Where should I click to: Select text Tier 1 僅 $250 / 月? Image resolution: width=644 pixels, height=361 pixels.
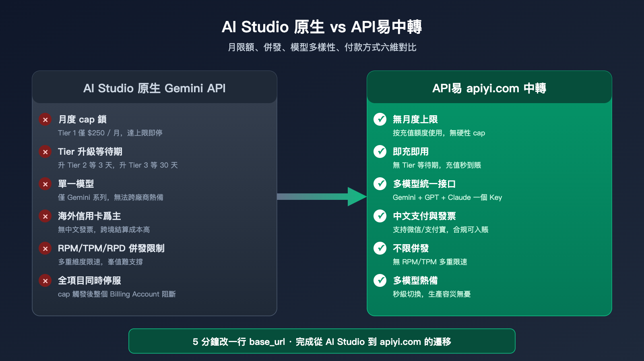[x=89, y=133]
